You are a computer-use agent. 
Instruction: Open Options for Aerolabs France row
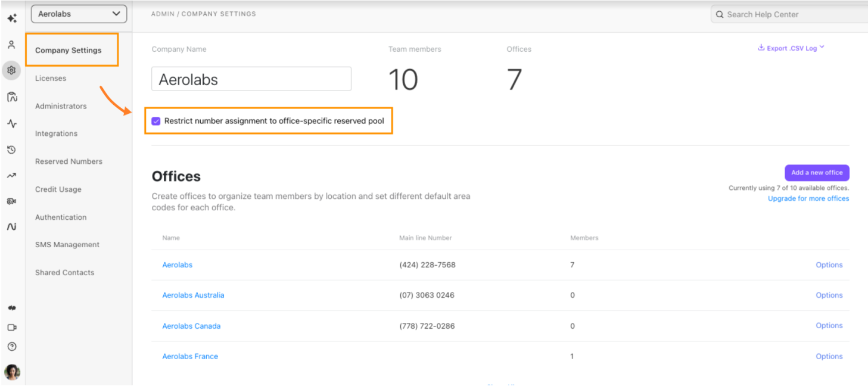829,357
